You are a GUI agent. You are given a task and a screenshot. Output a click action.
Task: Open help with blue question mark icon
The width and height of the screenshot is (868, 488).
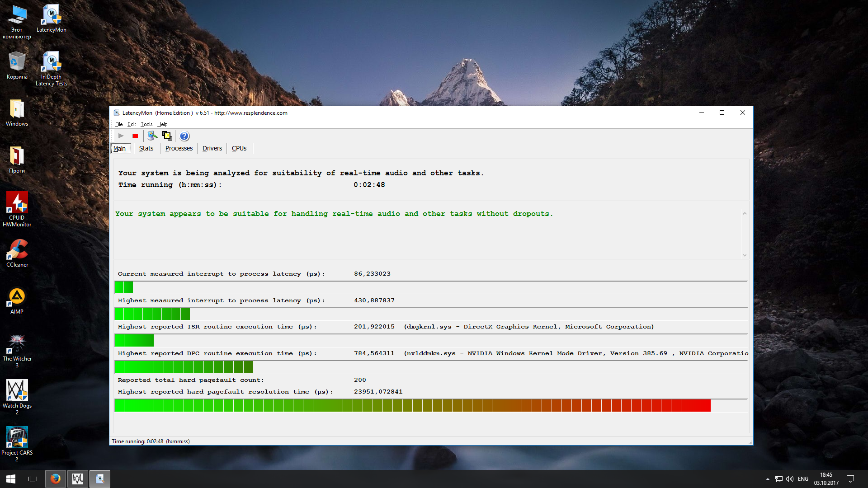point(184,136)
